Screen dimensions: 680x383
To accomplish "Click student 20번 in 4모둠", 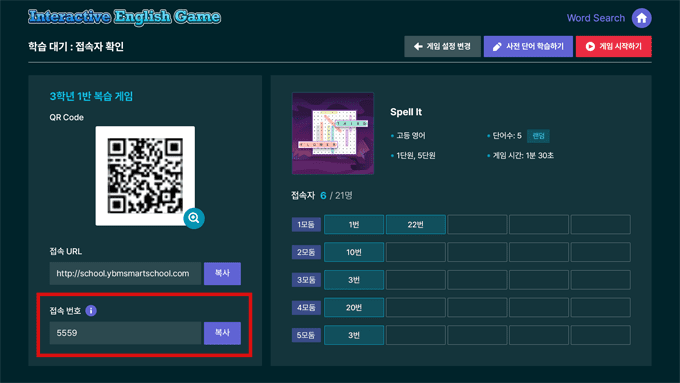I will click(354, 308).
